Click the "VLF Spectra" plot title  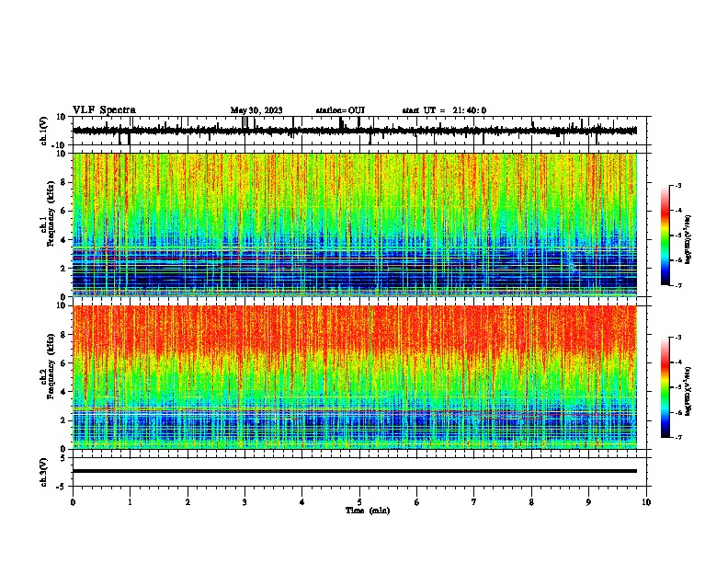[104, 110]
